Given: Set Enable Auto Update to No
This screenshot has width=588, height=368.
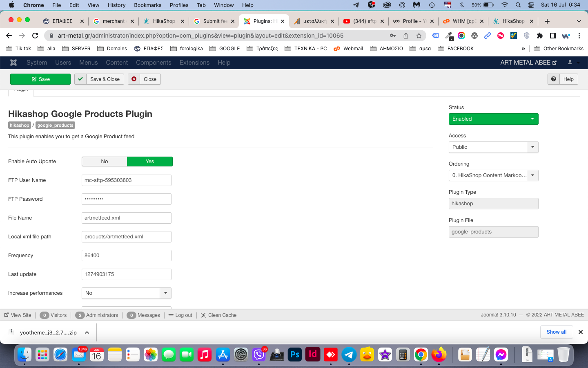Looking at the screenshot, I should click(105, 162).
